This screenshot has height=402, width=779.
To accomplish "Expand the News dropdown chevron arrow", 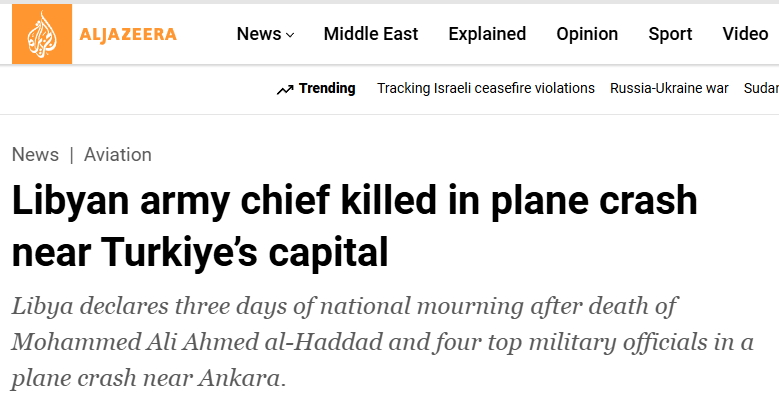I will tap(290, 35).
